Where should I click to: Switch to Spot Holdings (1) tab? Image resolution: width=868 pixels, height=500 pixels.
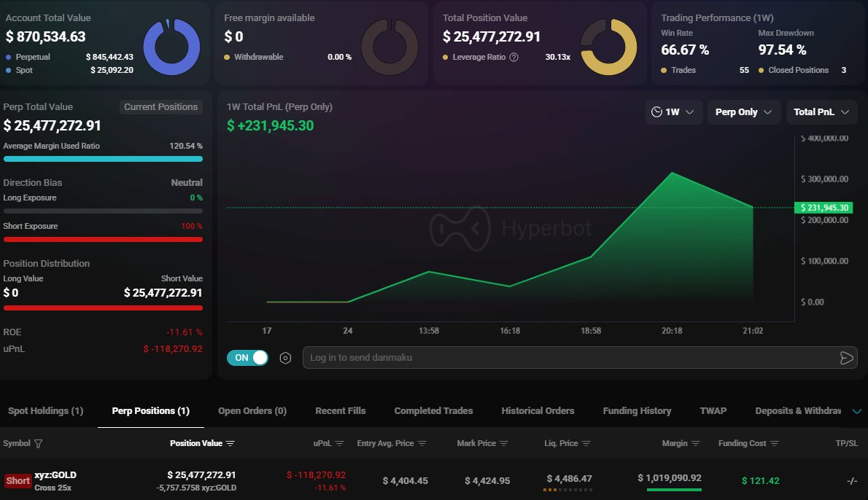45,411
